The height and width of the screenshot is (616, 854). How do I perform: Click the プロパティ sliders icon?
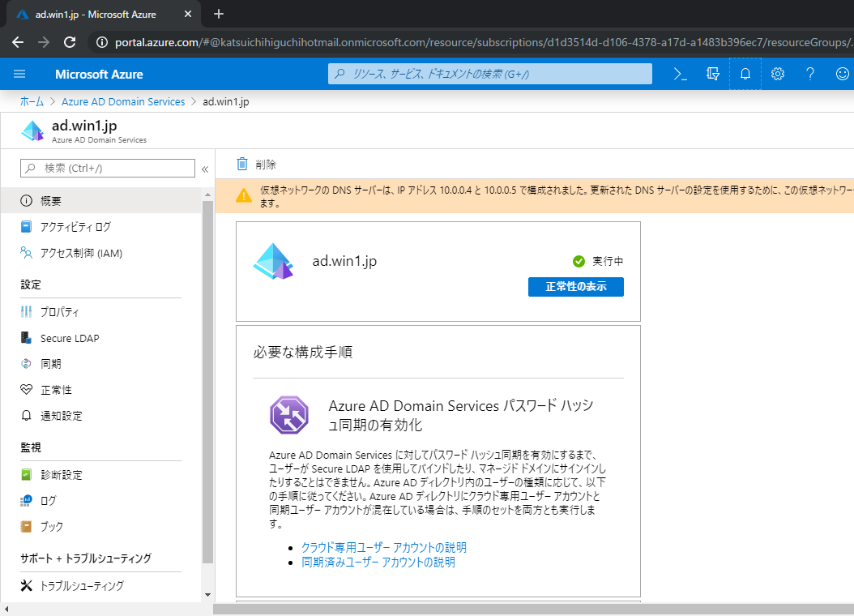pos(26,311)
